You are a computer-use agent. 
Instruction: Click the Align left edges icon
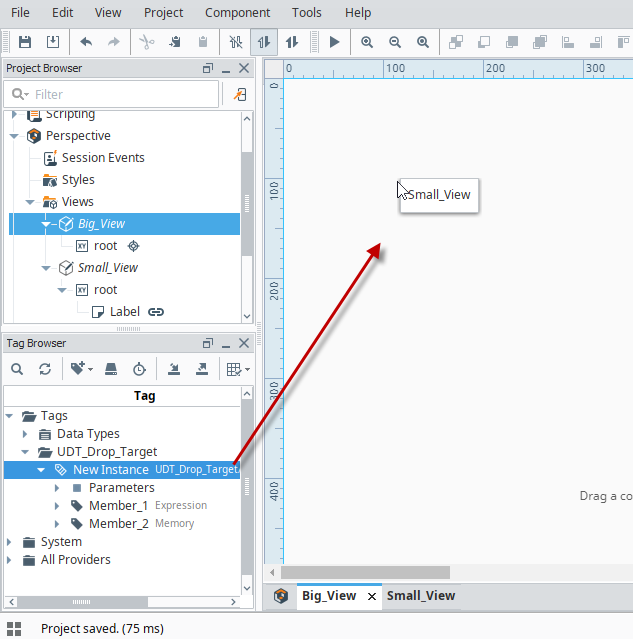click(568, 42)
